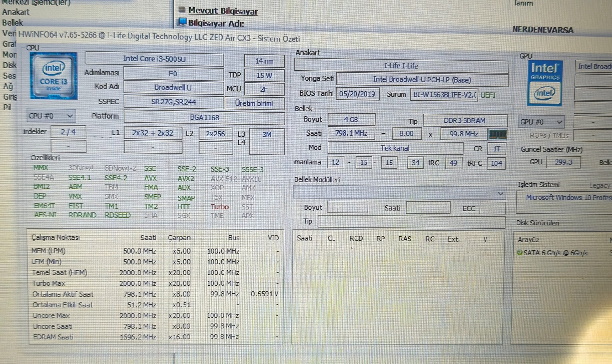The height and width of the screenshot is (364, 612).
Task: Expand the Bellek Modülleri dropdown list
Action: [399, 193]
